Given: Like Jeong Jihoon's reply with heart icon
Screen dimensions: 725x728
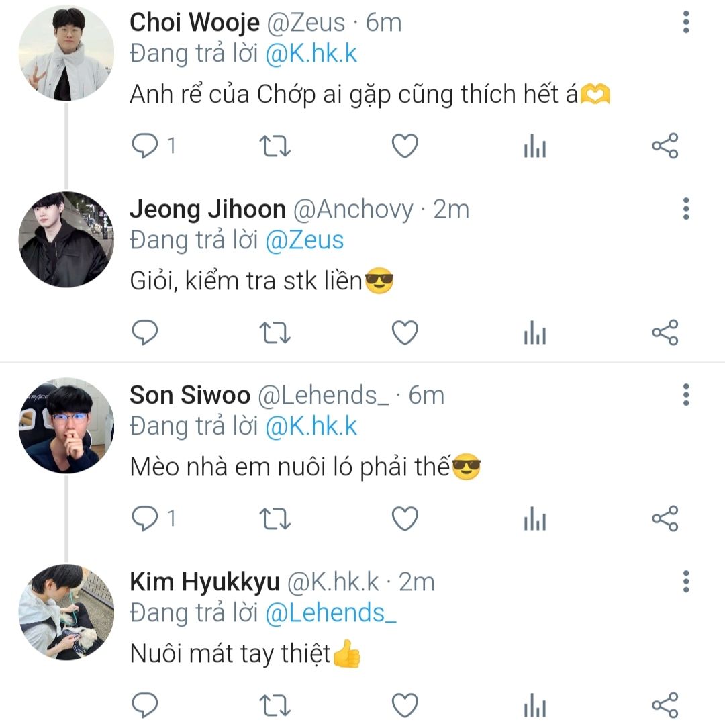Looking at the screenshot, I should [405, 332].
